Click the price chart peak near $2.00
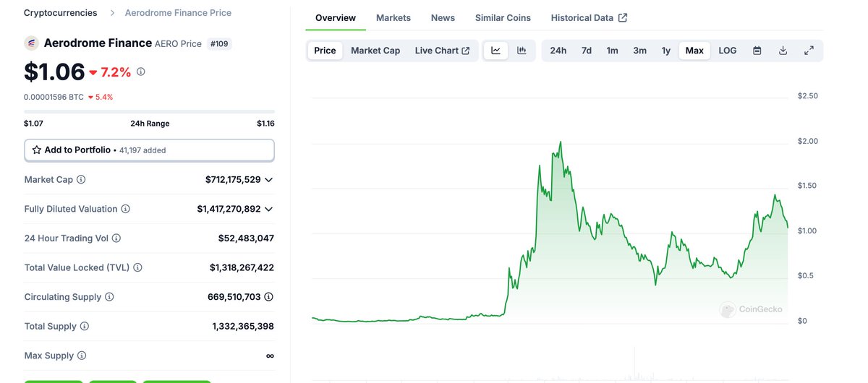The image size is (868, 383). point(561,143)
